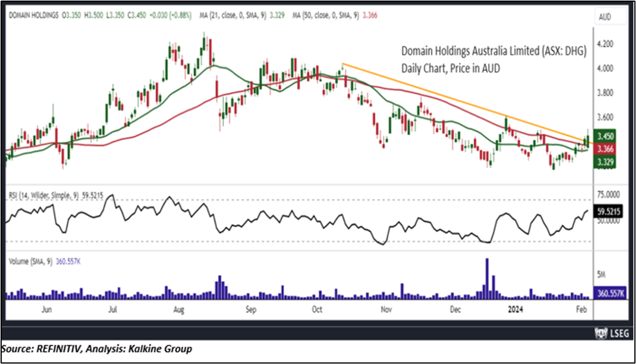Click the 5M volume axis label
636x364 pixels.
pos(601,275)
